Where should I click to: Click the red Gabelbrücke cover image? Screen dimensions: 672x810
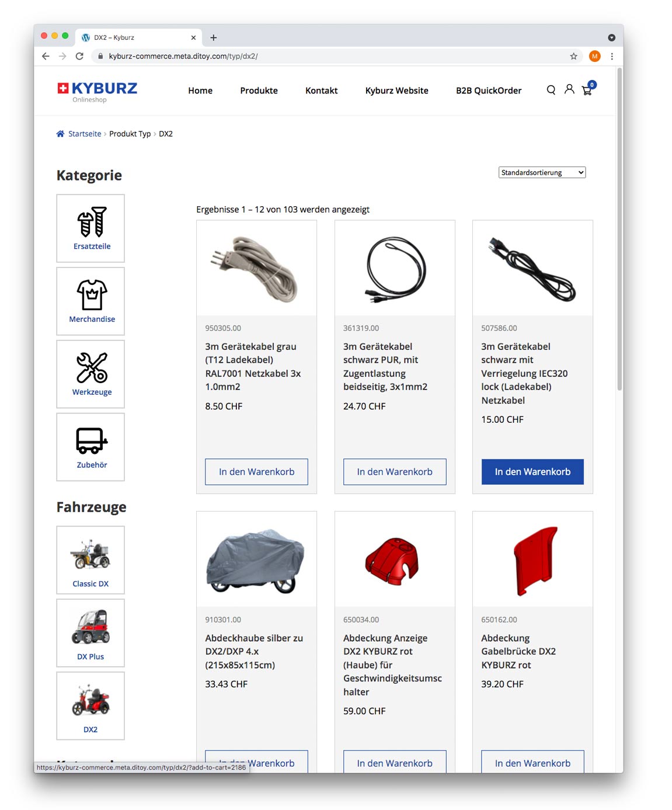click(x=532, y=559)
